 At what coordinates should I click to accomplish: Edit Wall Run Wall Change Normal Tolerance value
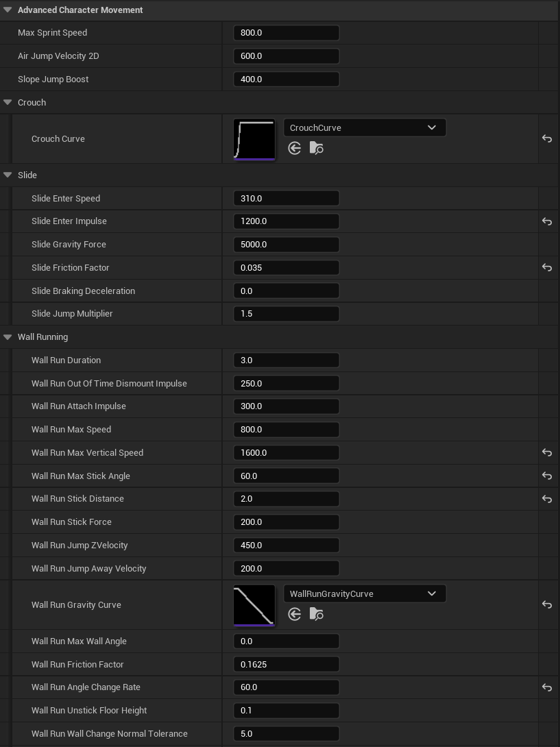pos(286,734)
